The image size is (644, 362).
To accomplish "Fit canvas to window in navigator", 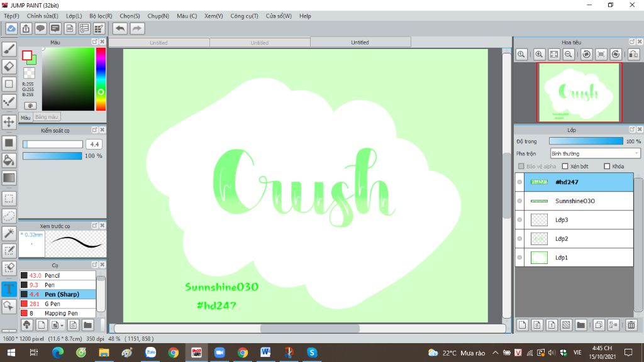I will pyautogui.click(x=554, y=54).
